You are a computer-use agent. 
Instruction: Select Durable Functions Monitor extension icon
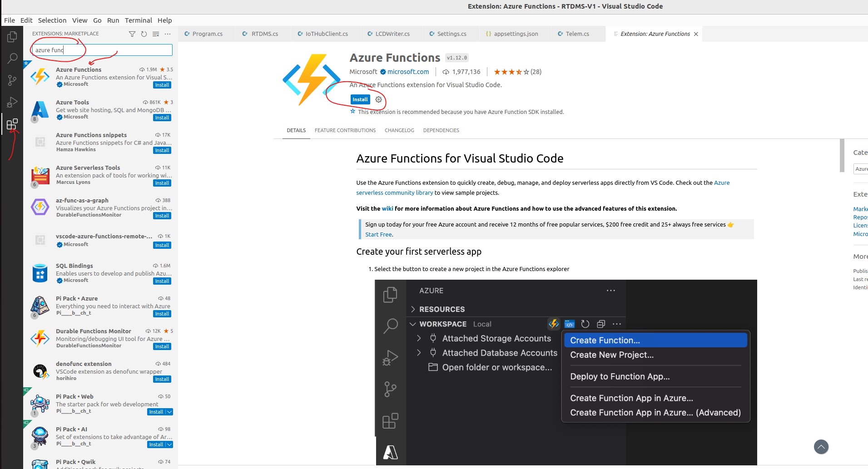pos(40,338)
